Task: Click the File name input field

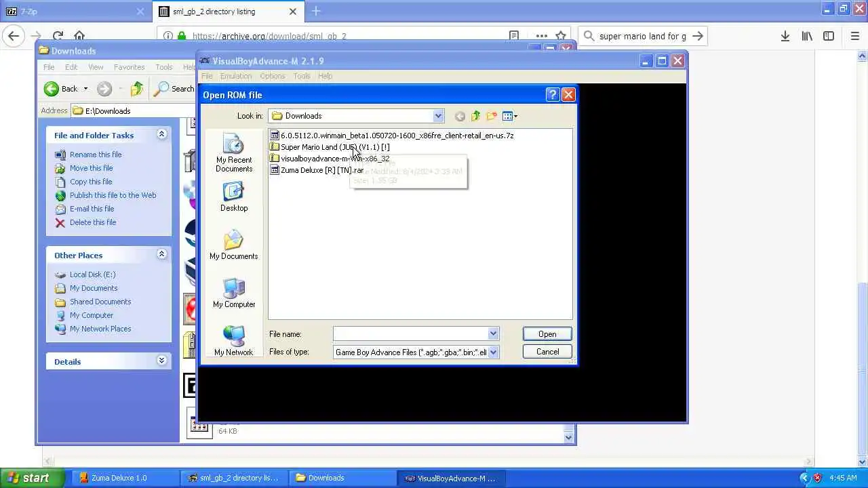Action: tap(410, 334)
